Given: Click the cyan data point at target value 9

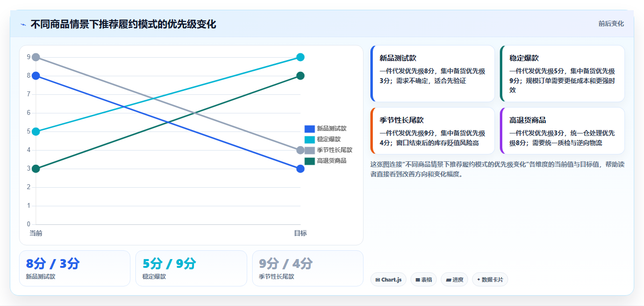Looking at the screenshot, I should (301, 57).
